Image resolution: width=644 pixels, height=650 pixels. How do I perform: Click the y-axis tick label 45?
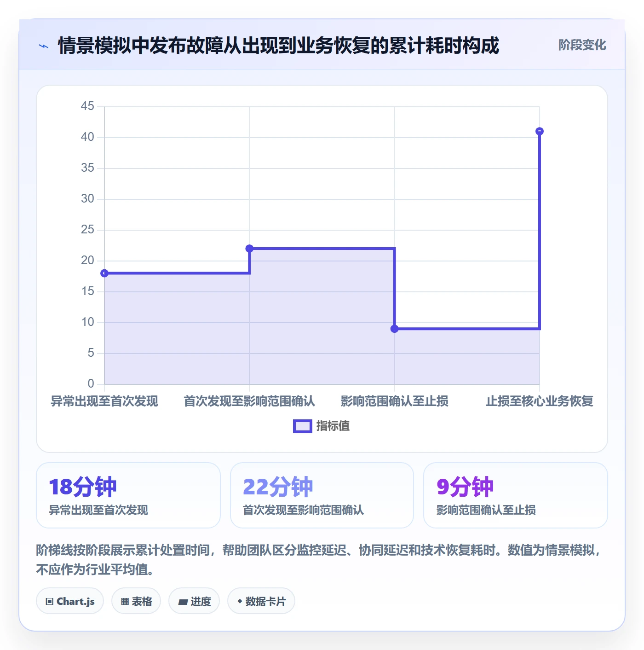(87, 106)
